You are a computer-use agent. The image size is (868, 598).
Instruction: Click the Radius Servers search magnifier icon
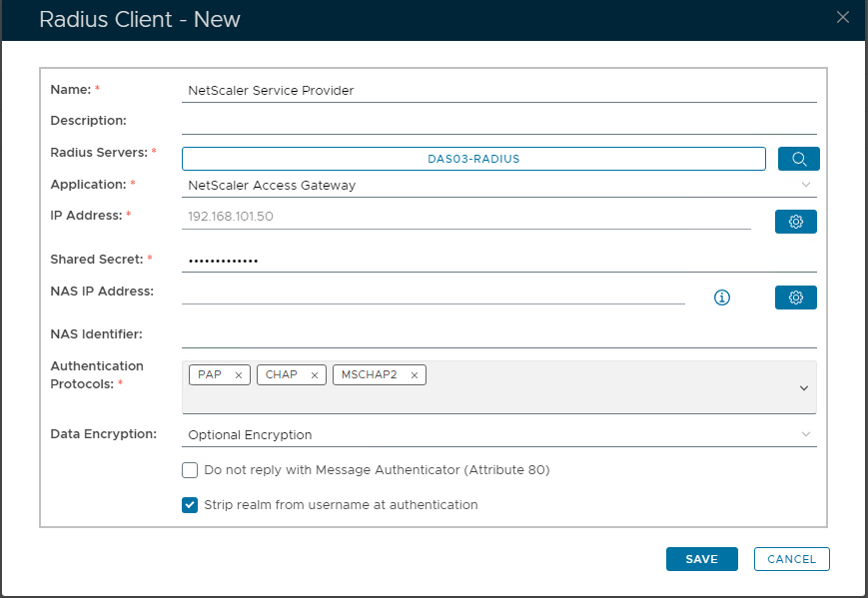[798, 159]
